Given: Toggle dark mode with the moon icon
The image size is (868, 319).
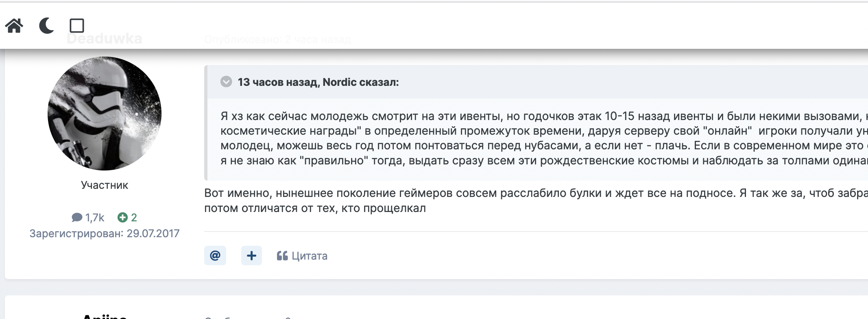Looking at the screenshot, I should [x=46, y=26].
